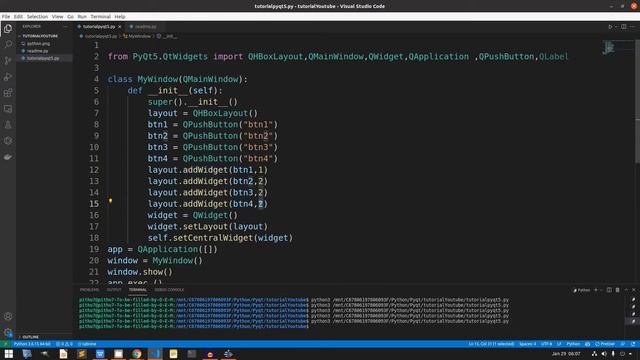Open the Terminal menu

[100, 17]
